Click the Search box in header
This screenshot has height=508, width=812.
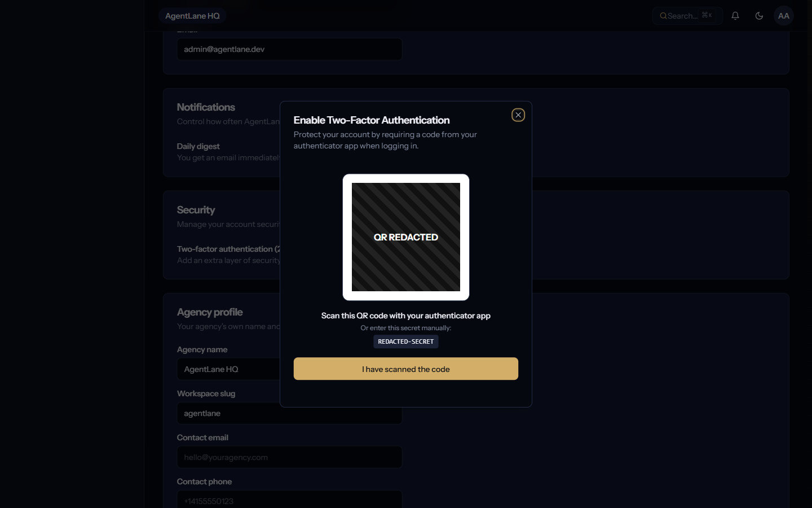pyautogui.click(x=687, y=16)
